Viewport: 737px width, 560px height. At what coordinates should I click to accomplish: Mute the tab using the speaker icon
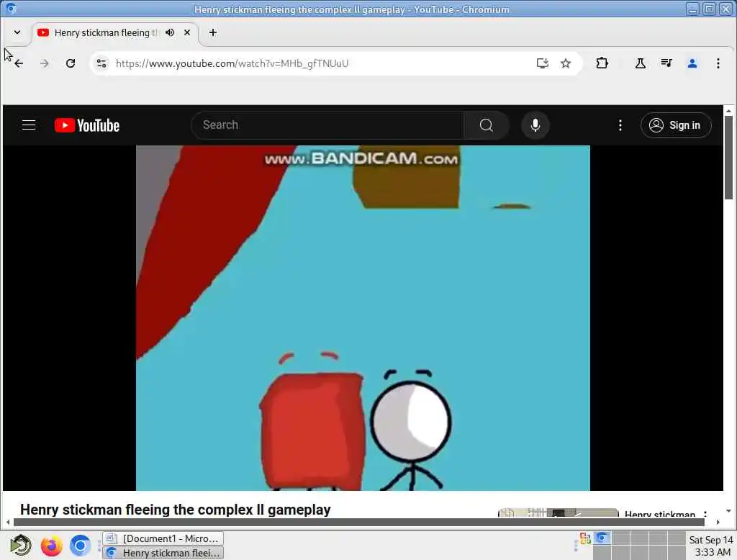point(170,32)
